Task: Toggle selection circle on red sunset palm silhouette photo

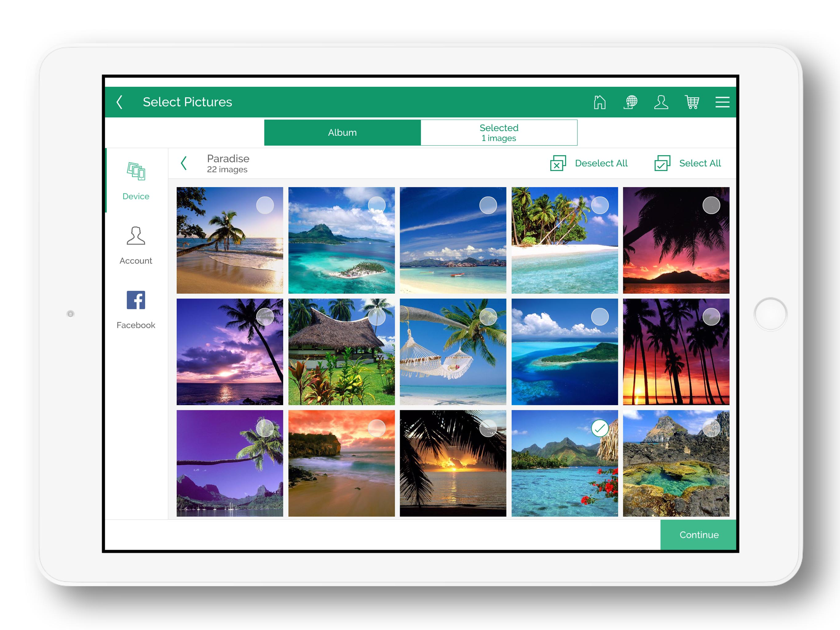Action: pyautogui.click(x=711, y=205)
